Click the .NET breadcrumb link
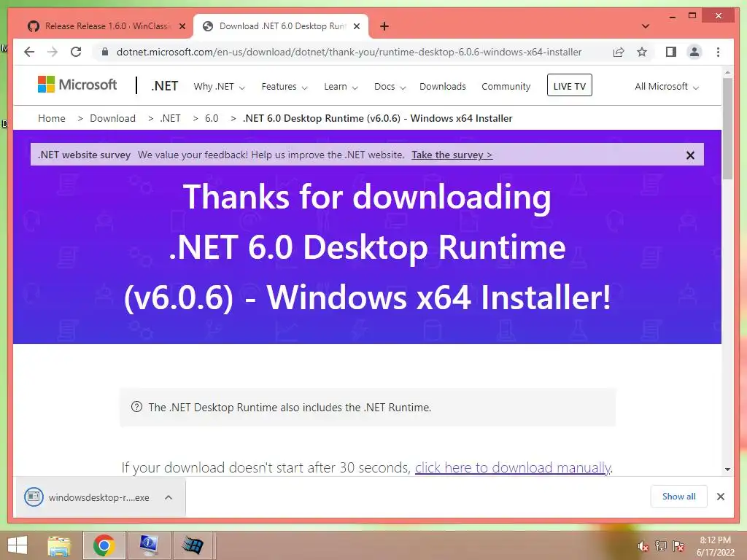Image resolution: width=747 pixels, height=560 pixels. [x=170, y=118]
